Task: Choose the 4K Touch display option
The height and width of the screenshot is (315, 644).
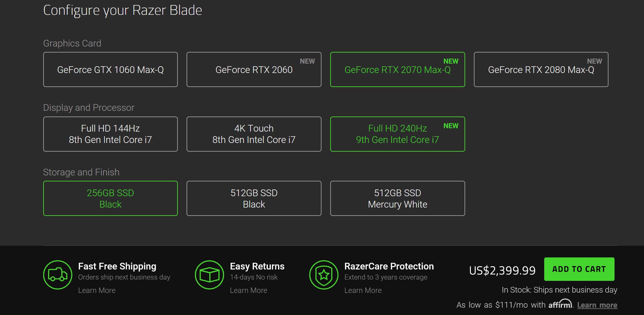Action: click(254, 134)
